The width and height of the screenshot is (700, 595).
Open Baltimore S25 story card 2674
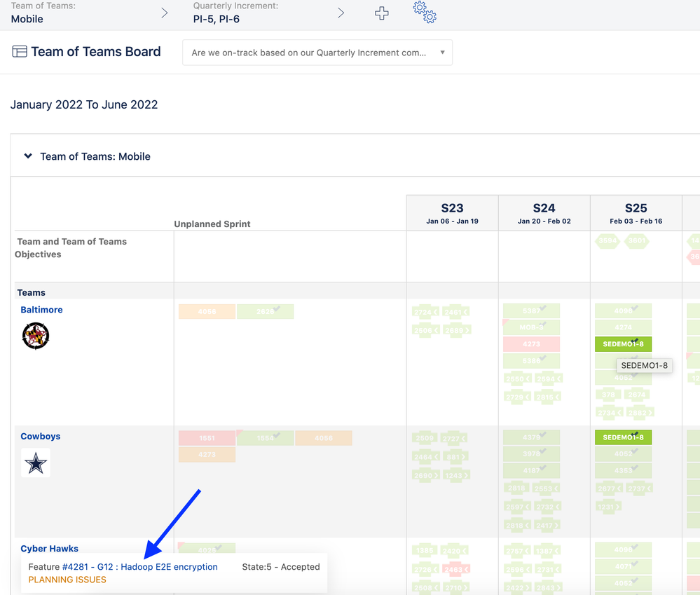pos(637,395)
